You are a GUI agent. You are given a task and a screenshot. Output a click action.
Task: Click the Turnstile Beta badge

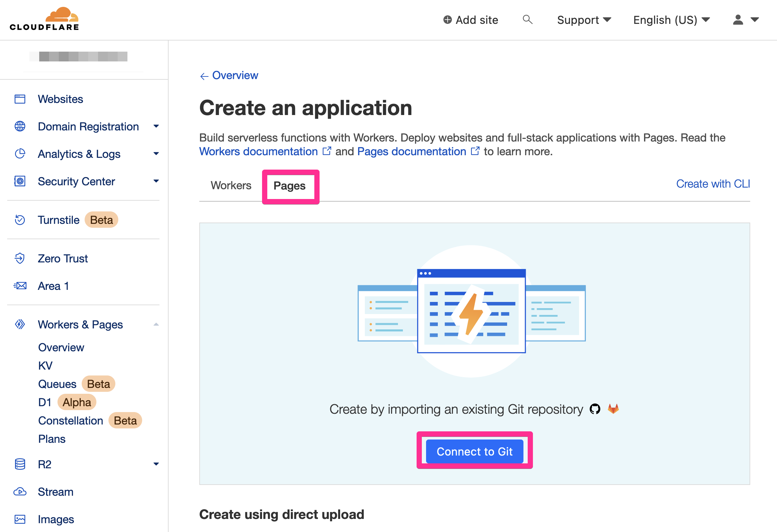tap(101, 220)
